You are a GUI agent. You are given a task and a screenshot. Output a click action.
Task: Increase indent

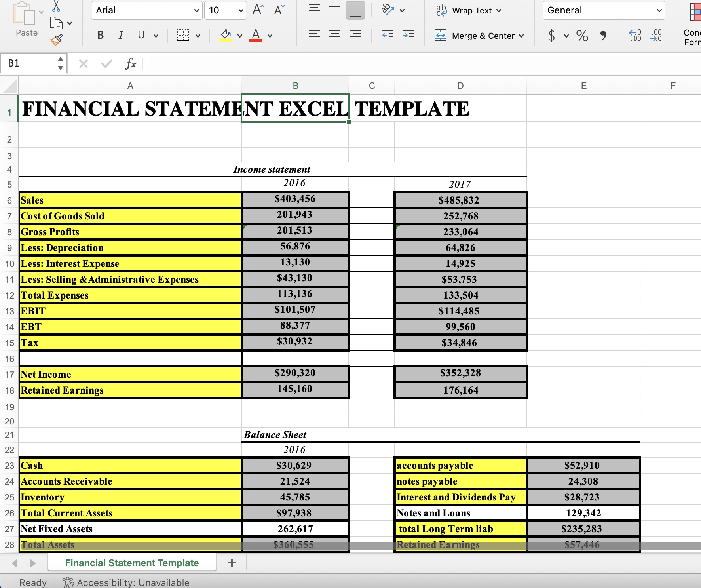tap(408, 36)
